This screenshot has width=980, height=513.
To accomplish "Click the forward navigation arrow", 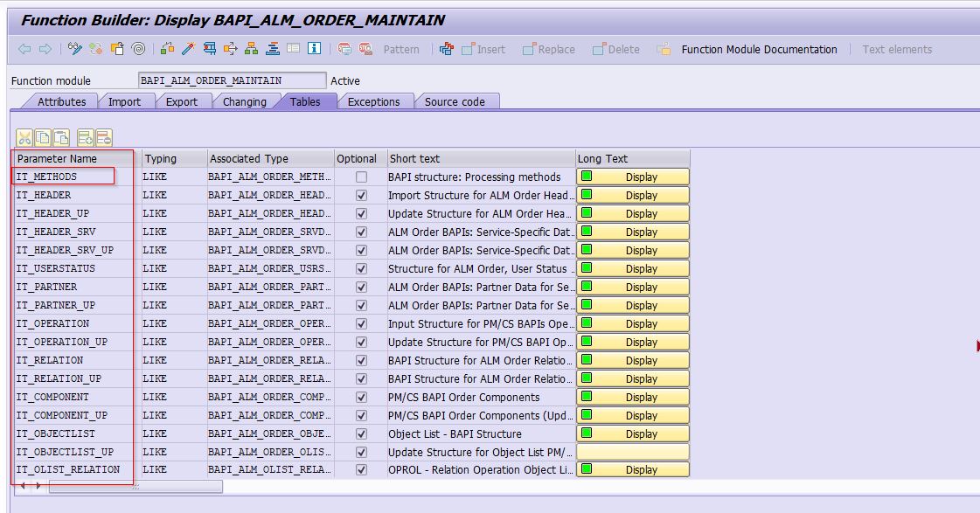I will tap(44, 51).
